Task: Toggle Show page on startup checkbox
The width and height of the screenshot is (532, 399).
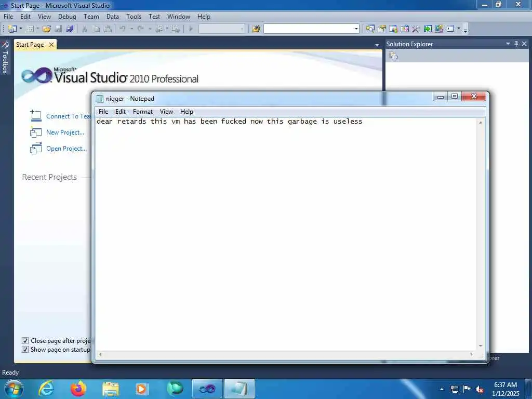Action: pyautogui.click(x=25, y=350)
